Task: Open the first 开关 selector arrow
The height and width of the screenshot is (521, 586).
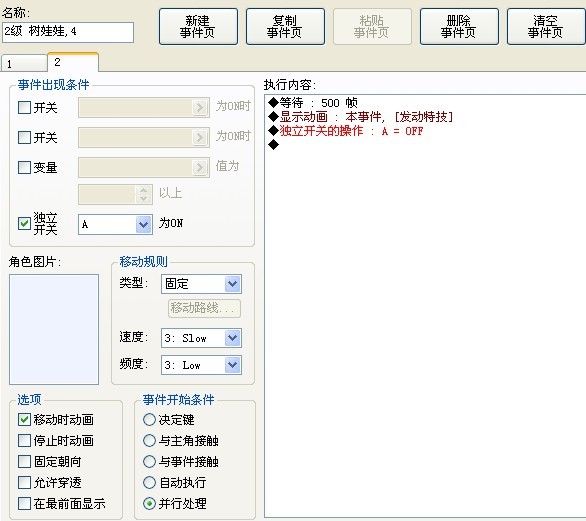Action: [200, 108]
